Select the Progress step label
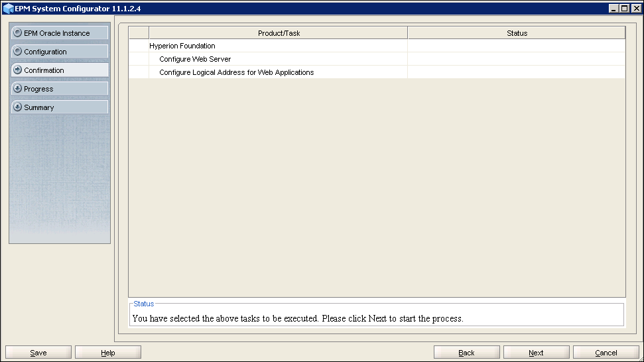 (x=38, y=89)
